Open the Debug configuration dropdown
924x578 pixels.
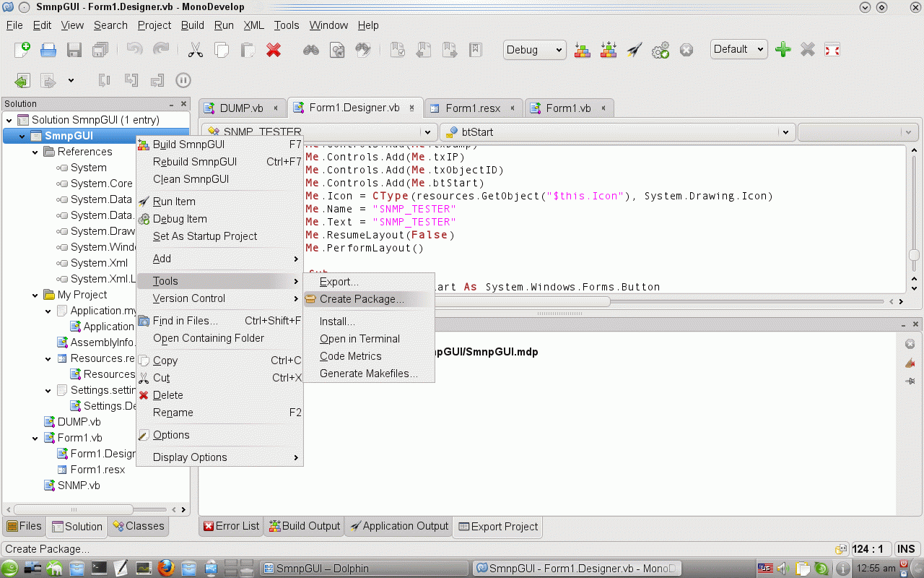(x=534, y=50)
